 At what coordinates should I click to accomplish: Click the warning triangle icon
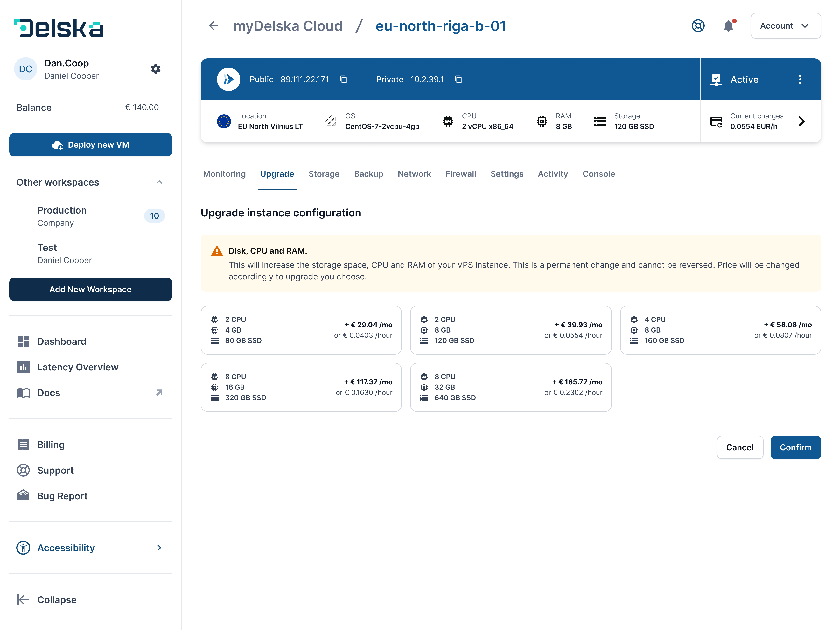coord(217,251)
